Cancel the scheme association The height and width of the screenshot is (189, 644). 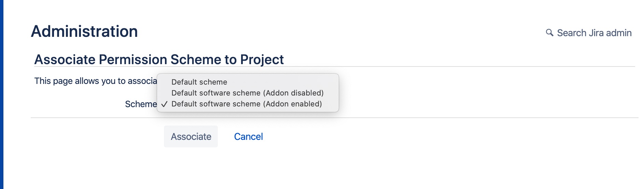[x=248, y=136]
